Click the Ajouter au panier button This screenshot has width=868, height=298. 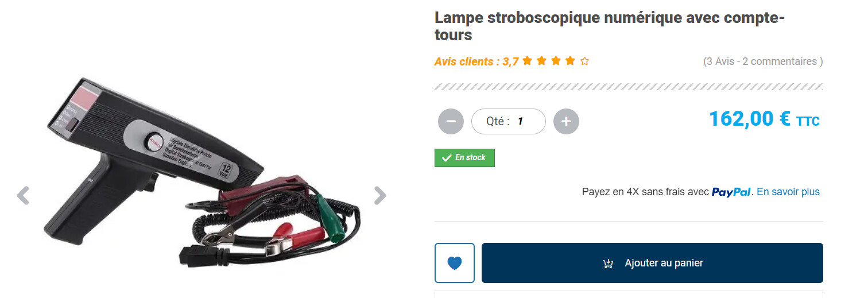coord(652,263)
